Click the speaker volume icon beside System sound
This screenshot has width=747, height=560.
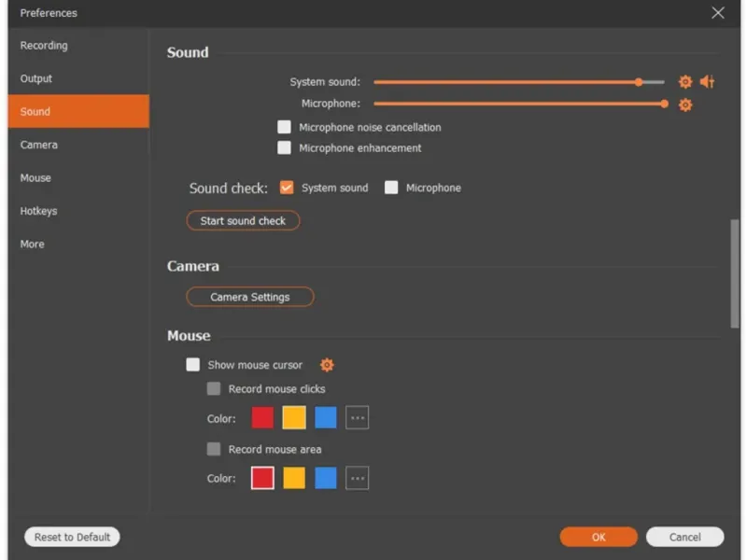coord(708,82)
